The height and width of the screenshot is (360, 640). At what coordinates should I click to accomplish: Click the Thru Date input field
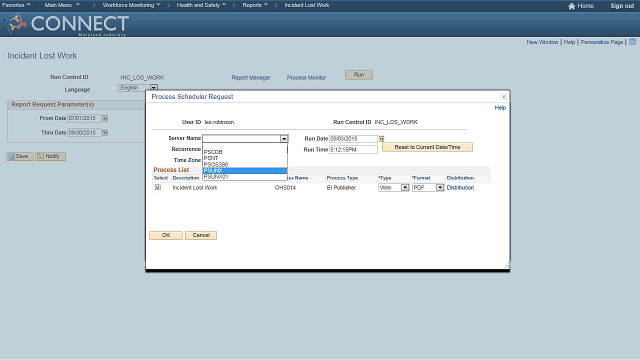84,133
